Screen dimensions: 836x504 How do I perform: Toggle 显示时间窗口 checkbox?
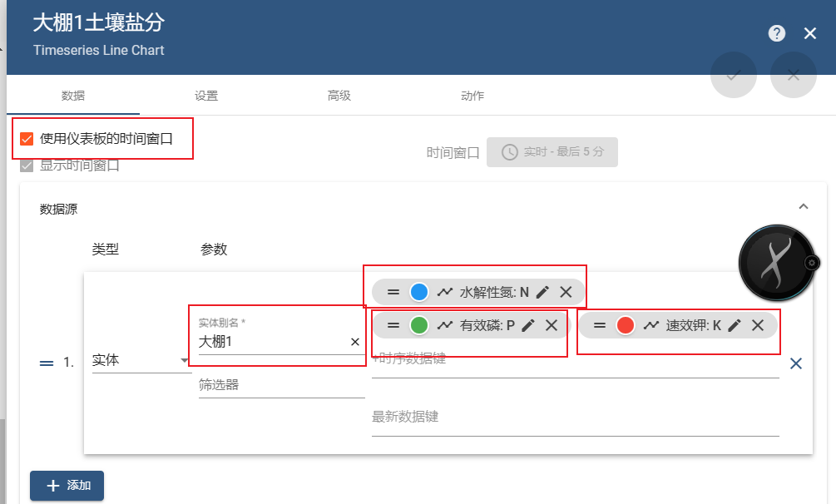click(x=27, y=166)
